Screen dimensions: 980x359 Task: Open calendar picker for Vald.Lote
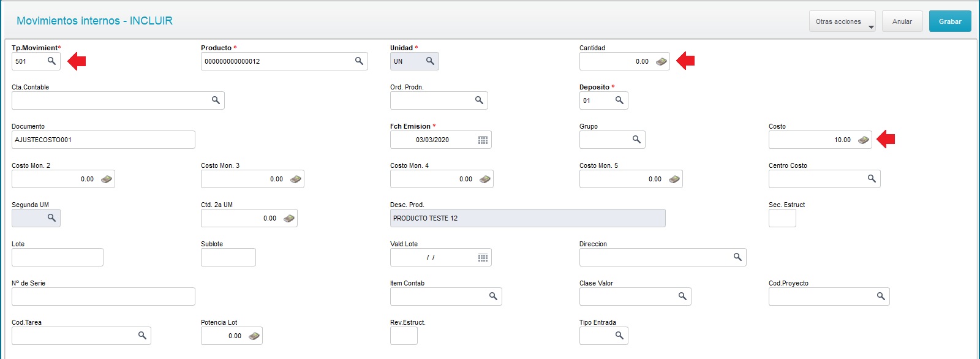click(483, 257)
